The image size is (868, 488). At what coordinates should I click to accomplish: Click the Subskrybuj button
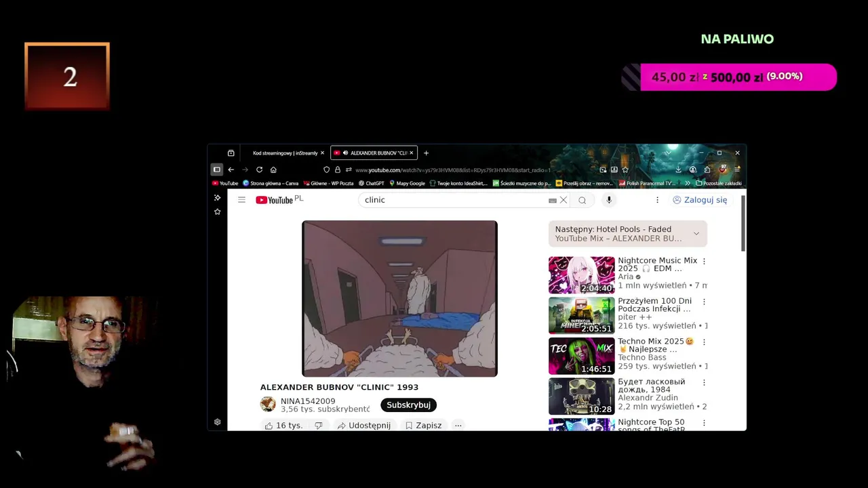pyautogui.click(x=408, y=405)
